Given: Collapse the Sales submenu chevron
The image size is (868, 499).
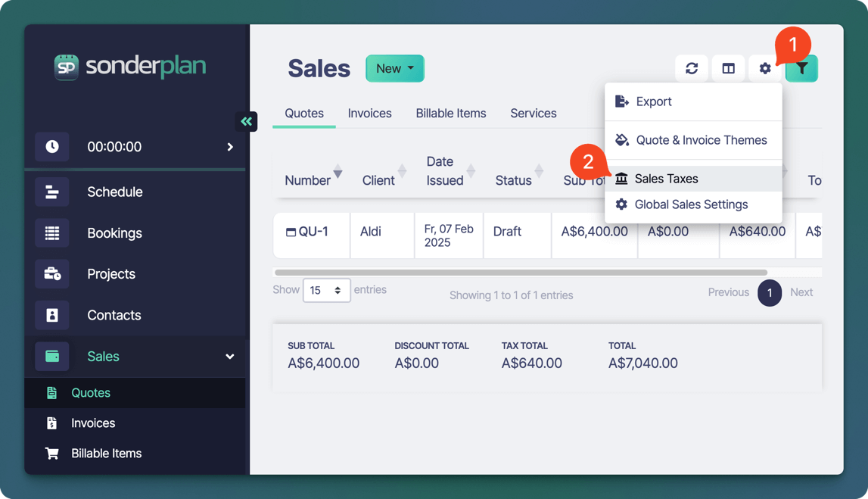Looking at the screenshot, I should pyautogui.click(x=230, y=356).
